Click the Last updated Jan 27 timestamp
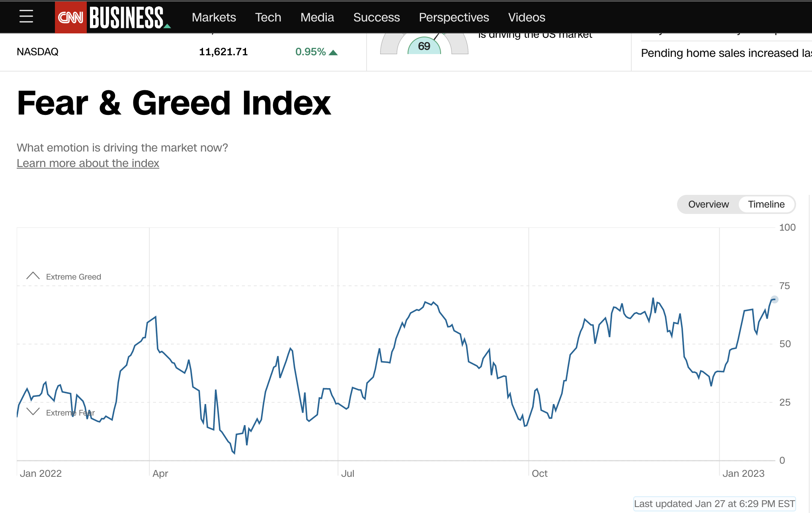The image size is (812, 513). 714,504
